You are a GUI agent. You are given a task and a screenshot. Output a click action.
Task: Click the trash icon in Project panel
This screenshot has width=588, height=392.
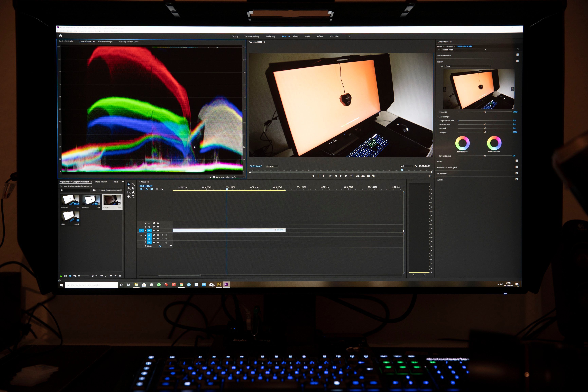pyautogui.click(x=120, y=276)
